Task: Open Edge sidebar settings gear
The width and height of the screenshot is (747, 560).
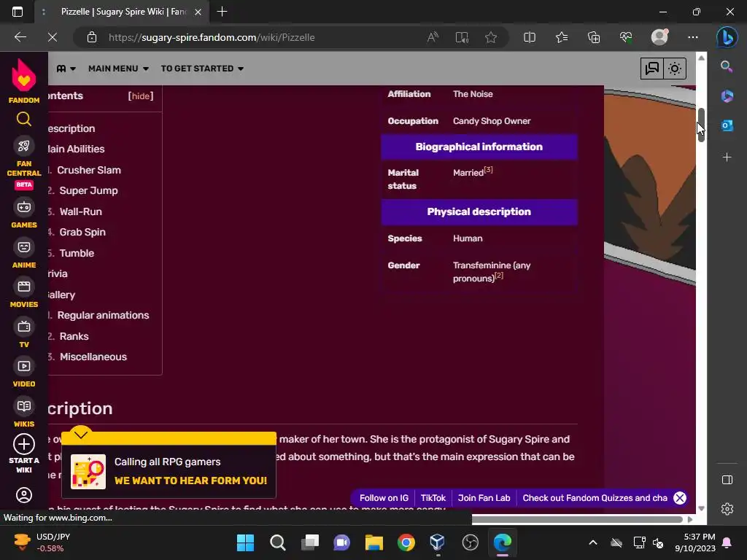Action: click(727, 509)
